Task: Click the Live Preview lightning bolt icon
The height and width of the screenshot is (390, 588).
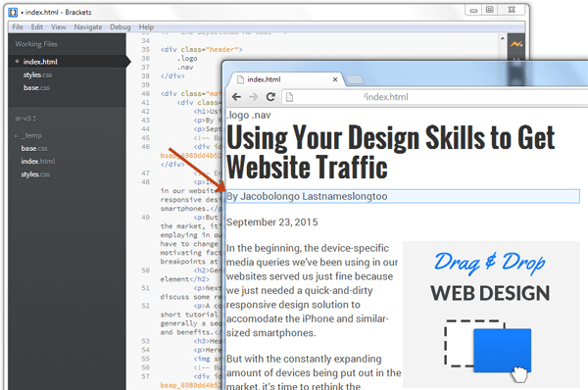Action: [x=516, y=44]
